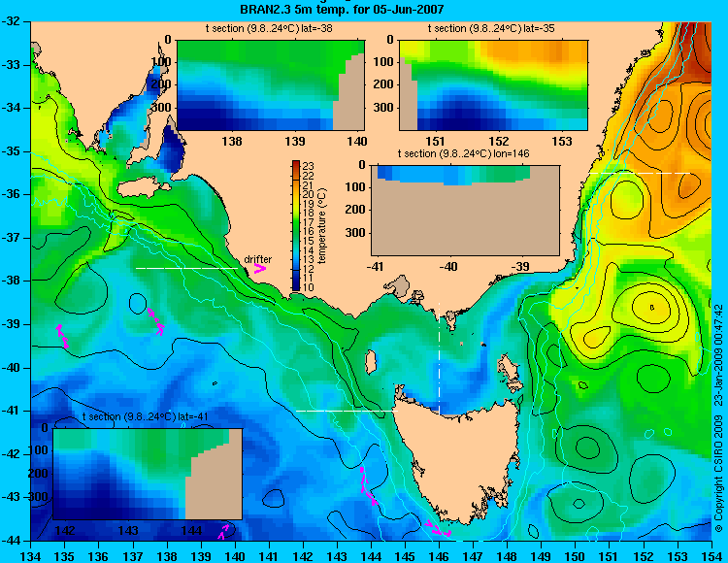Click the -37 latitude tick label
The image size is (728, 563).
tap(10, 238)
